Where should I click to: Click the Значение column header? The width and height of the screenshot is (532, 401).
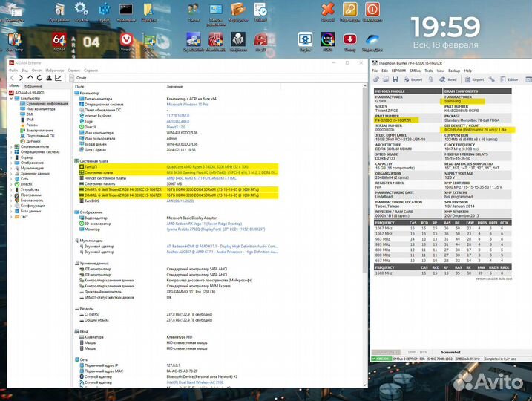(174, 87)
